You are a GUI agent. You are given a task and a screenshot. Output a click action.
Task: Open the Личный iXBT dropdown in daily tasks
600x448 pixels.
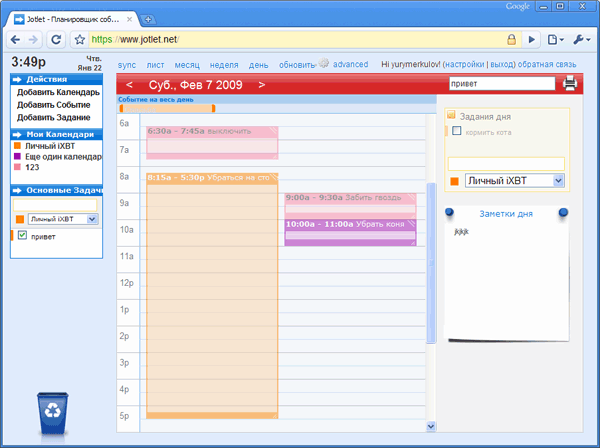click(515, 181)
